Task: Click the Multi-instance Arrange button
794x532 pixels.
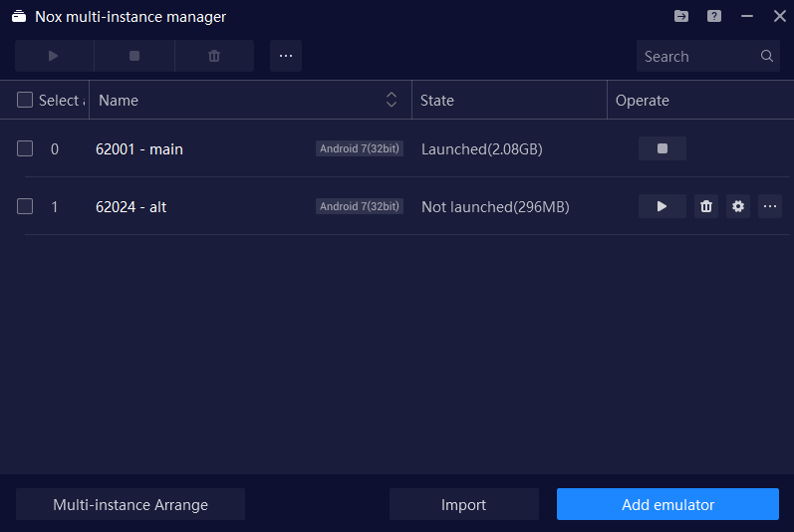Action: coord(131,504)
